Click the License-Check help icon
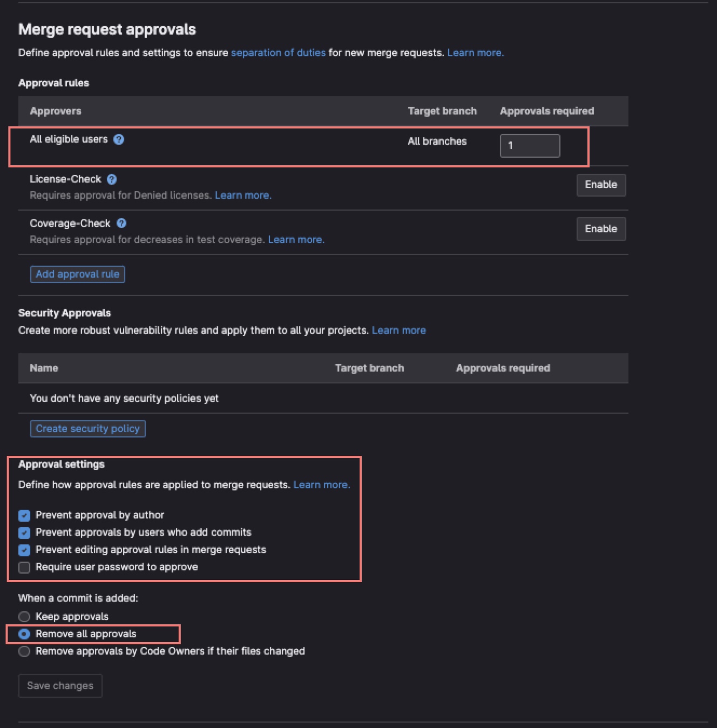This screenshot has width=717, height=728. tap(112, 179)
